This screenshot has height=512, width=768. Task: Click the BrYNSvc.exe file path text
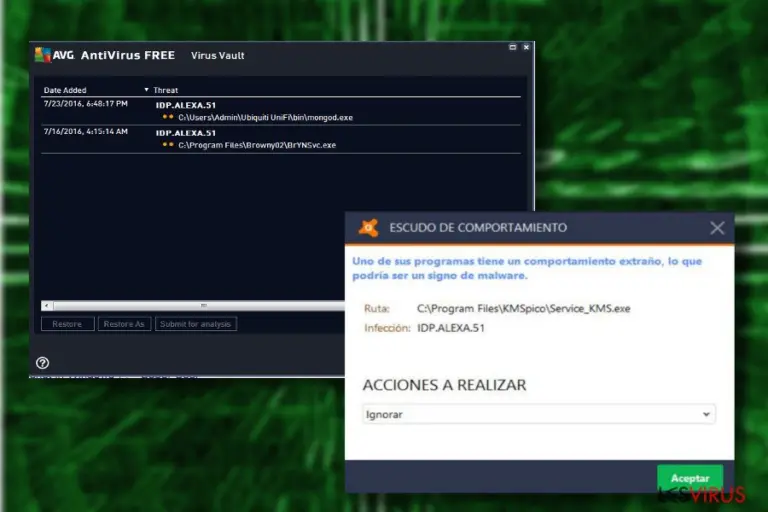click(x=257, y=145)
